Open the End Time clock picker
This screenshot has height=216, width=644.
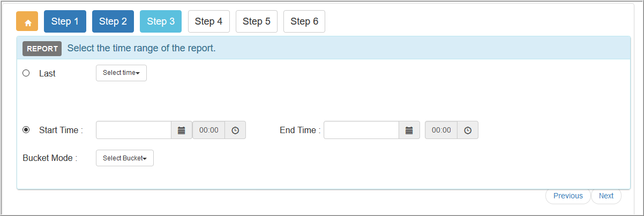[468, 130]
